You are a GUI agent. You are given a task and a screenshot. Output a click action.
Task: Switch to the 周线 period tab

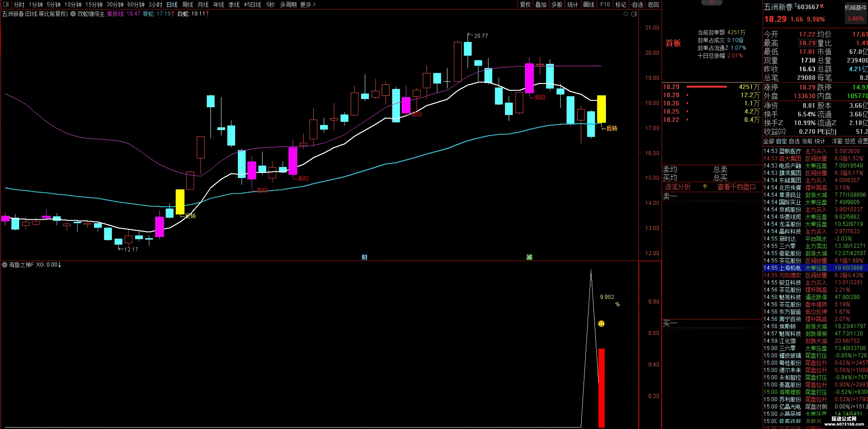(x=188, y=4)
